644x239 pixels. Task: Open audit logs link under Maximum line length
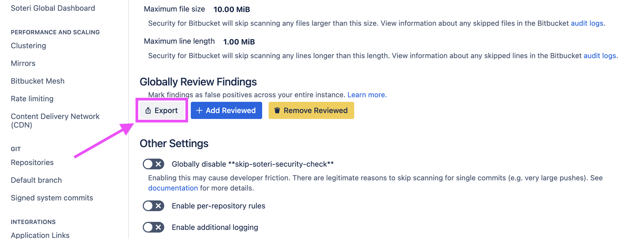pos(600,56)
